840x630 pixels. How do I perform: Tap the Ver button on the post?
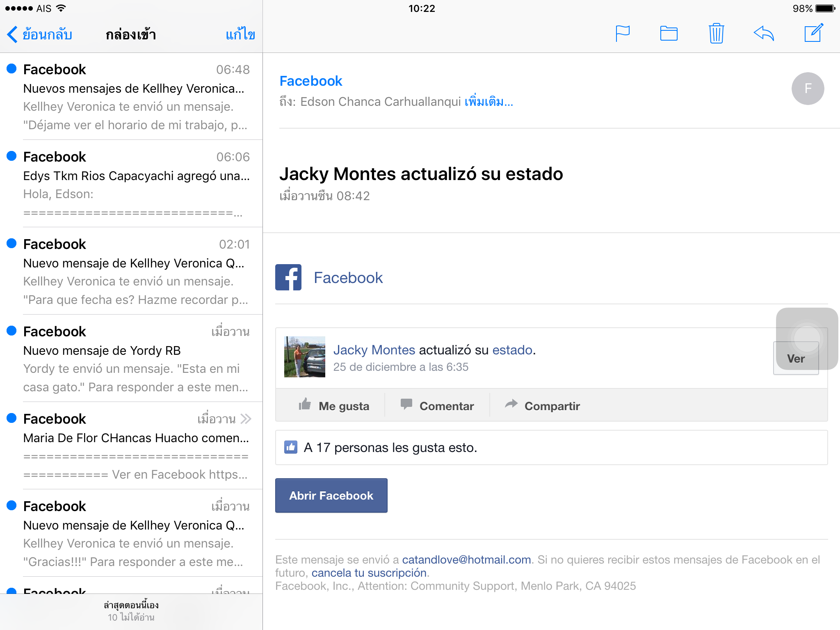coord(796,358)
